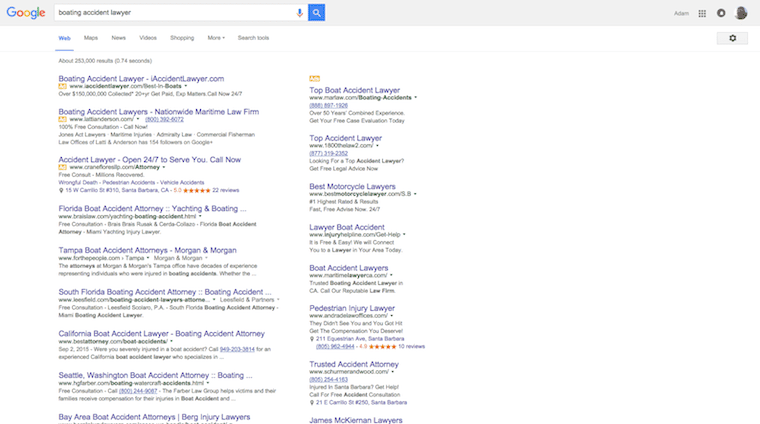Call phone number (805) 254-4163

(x=329, y=379)
